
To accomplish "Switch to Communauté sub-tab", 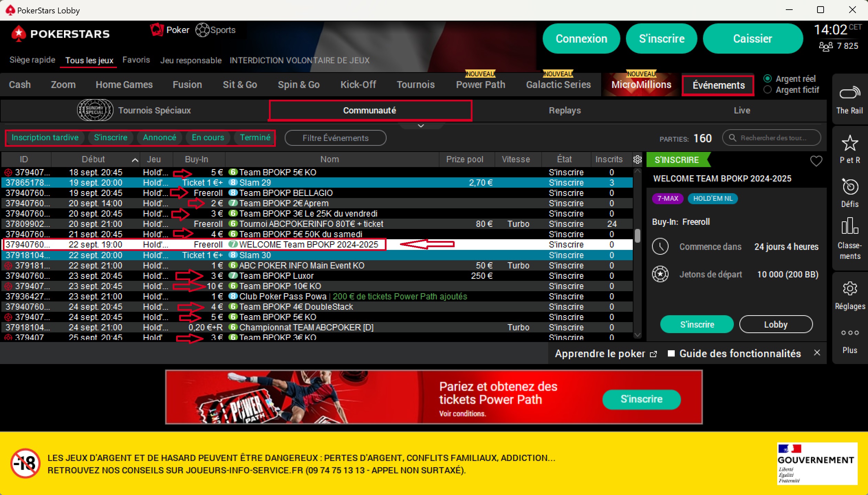I will [370, 110].
